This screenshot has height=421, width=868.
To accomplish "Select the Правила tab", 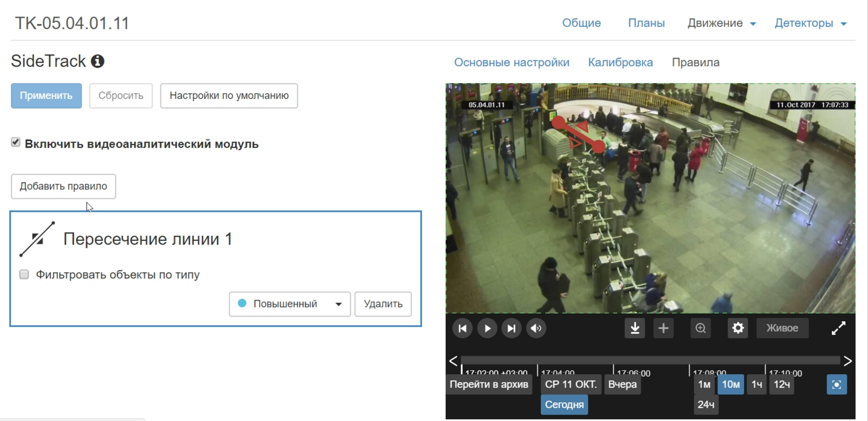I will pyautogui.click(x=696, y=62).
